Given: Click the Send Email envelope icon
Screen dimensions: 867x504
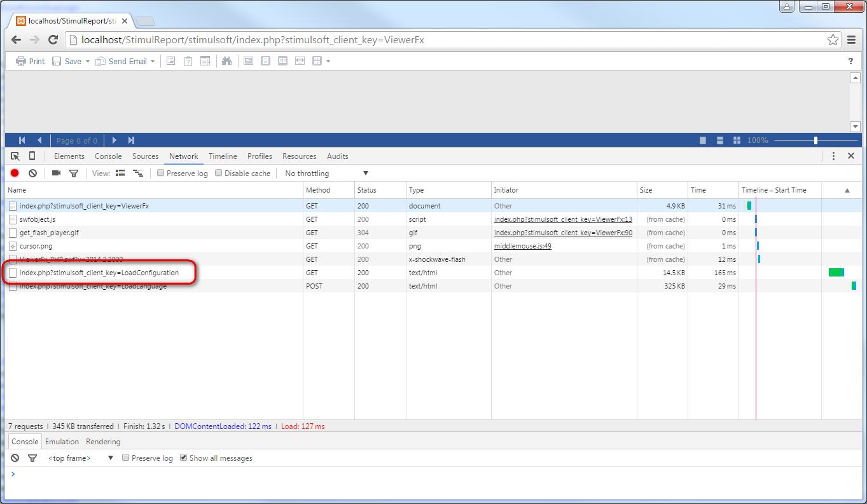Looking at the screenshot, I should click(101, 61).
